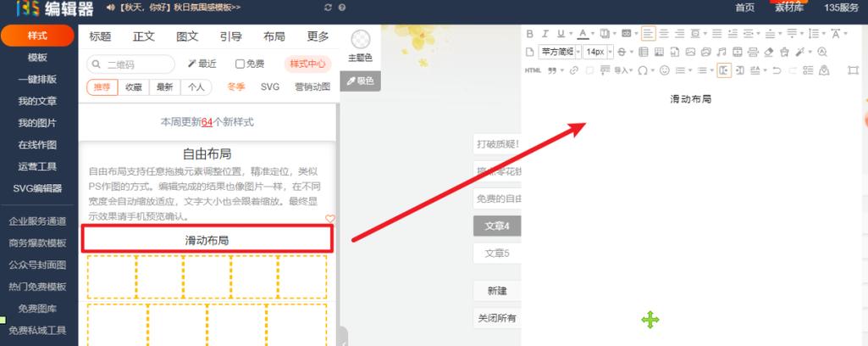This screenshot has height=346, width=868.
Task: Click the 关闭所有 button
Action: pos(497,318)
